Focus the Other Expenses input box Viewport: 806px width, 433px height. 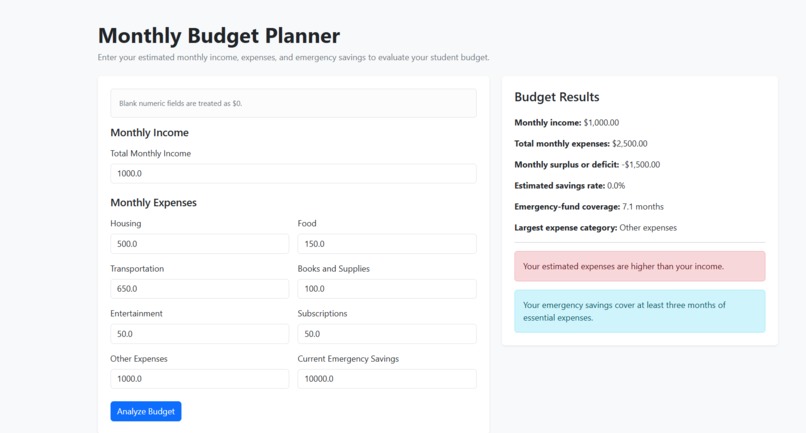point(199,379)
